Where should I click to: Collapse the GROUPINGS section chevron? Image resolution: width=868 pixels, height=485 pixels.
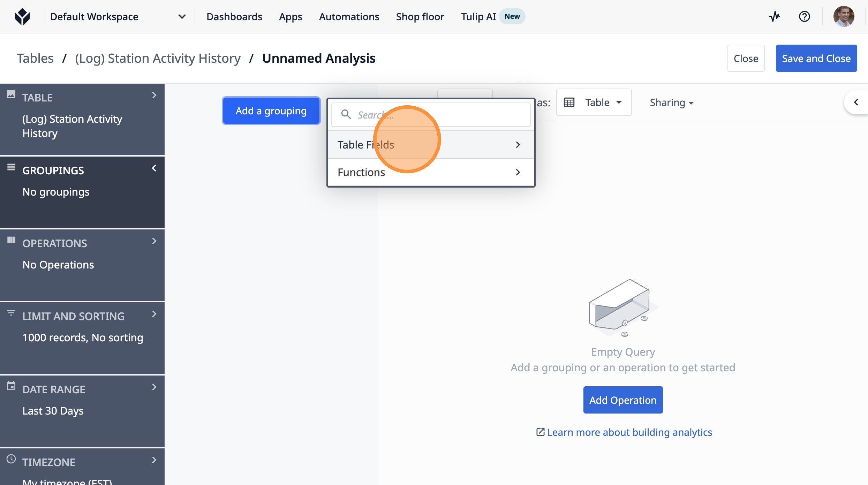(154, 168)
